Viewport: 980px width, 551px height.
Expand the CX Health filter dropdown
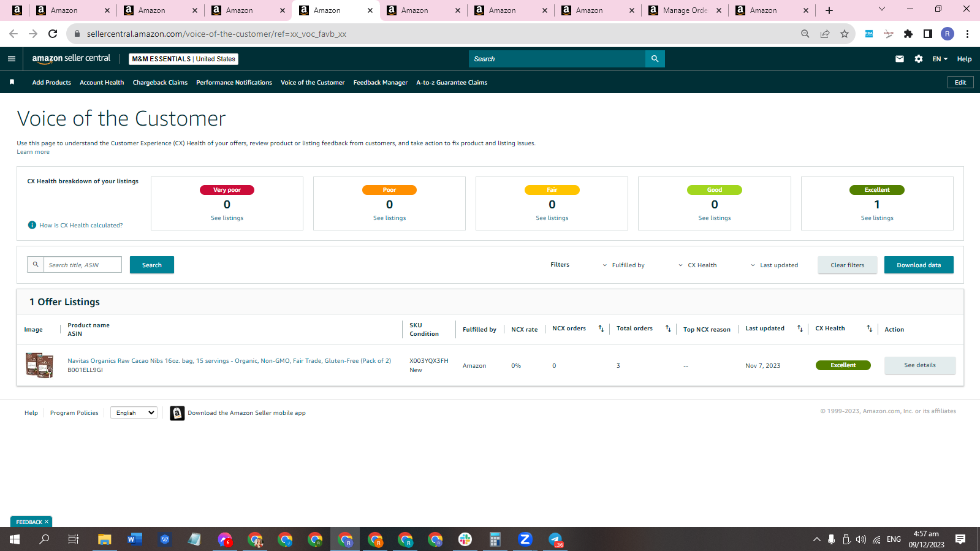coord(697,265)
